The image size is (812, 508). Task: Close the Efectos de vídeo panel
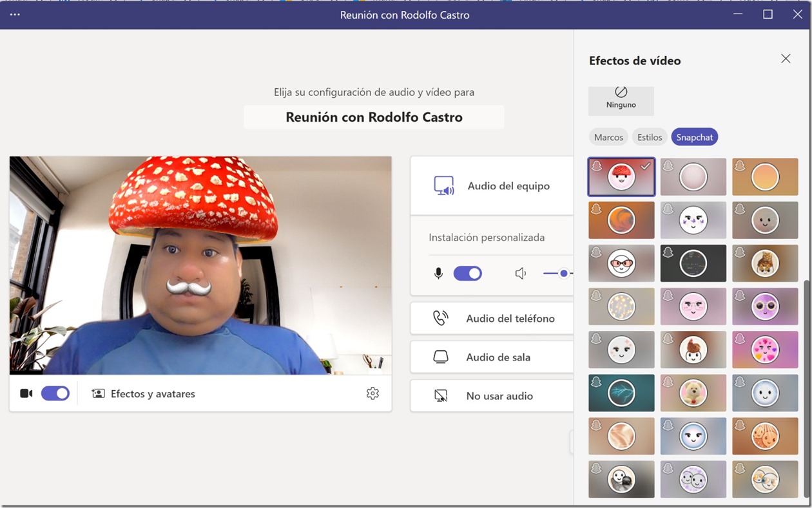tap(786, 59)
